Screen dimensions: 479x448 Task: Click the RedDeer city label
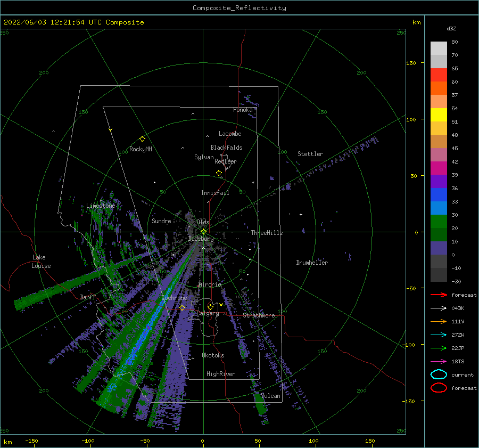coord(226,161)
